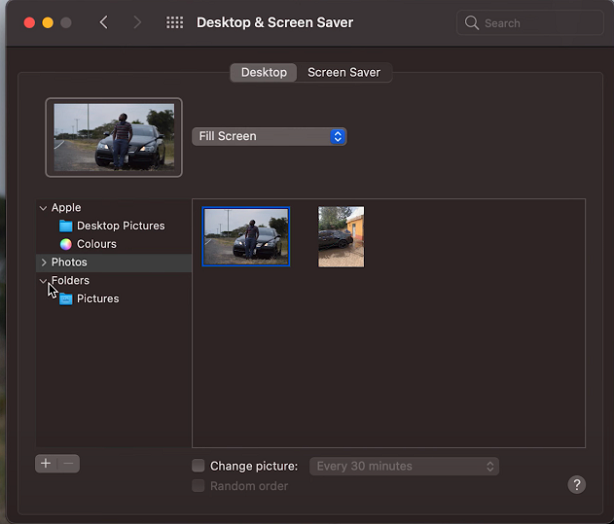The image size is (614, 524).
Task: Open the show-all preferences grid icon
Action: tap(174, 22)
